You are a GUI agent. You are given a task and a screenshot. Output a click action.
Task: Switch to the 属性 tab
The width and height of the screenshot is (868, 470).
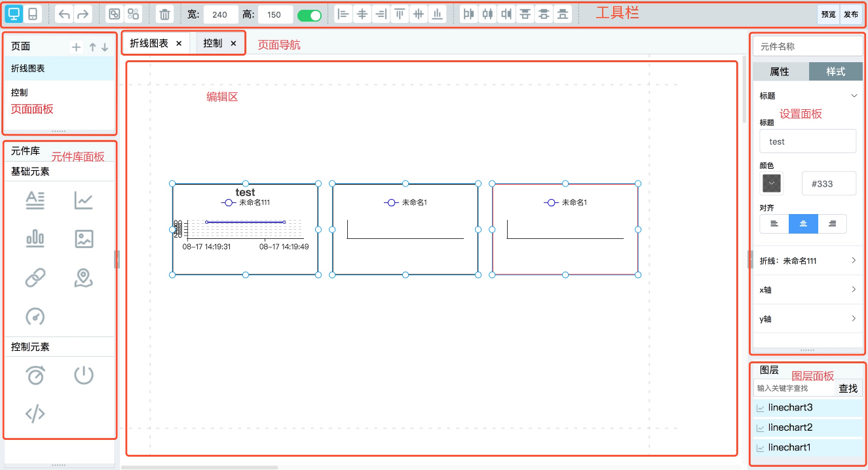pyautogui.click(x=780, y=71)
